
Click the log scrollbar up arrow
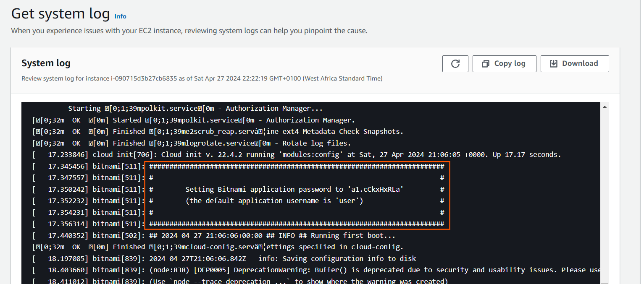605,107
